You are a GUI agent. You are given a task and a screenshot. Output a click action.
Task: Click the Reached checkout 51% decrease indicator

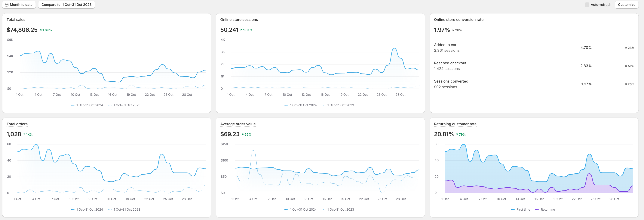[x=630, y=66]
